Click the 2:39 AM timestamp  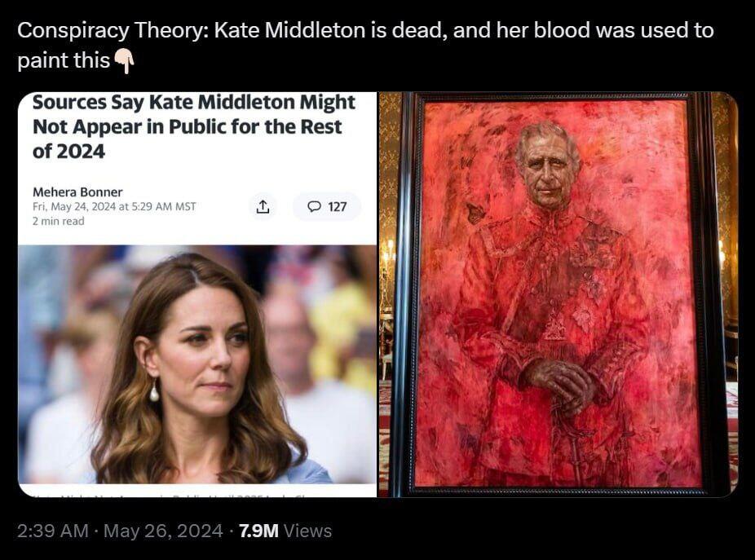53,531
